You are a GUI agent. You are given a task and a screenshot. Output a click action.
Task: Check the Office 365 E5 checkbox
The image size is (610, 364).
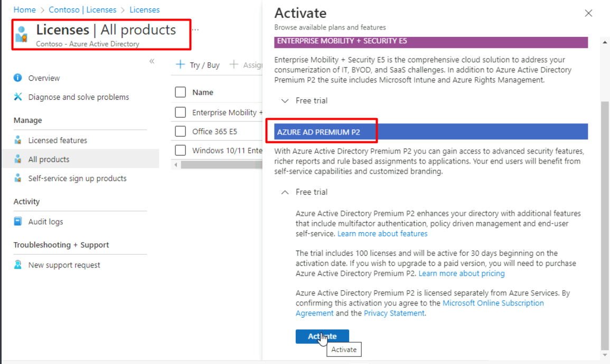click(x=180, y=131)
